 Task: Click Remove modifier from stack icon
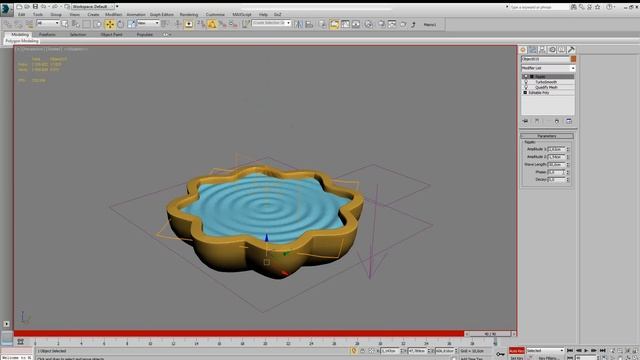[x=557, y=121]
